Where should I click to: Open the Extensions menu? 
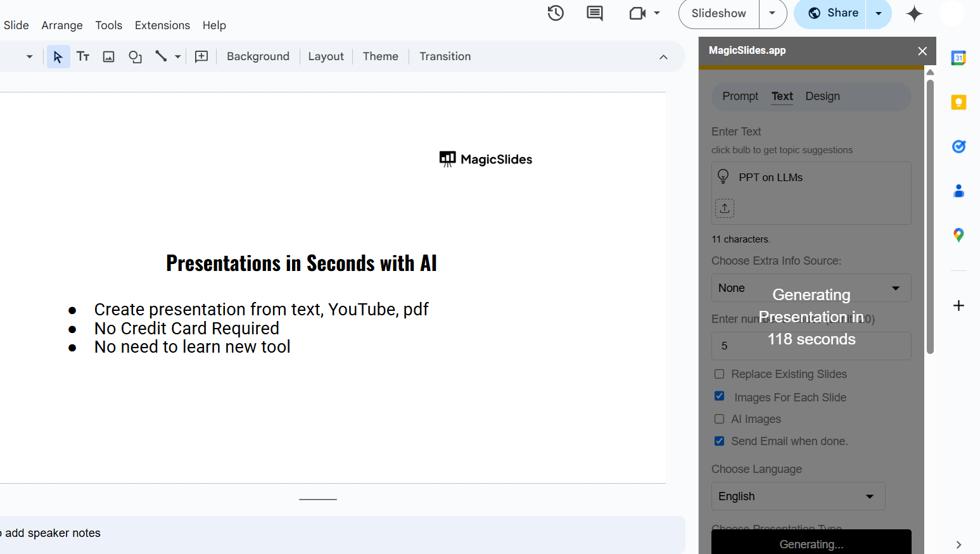click(x=162, y=25)
